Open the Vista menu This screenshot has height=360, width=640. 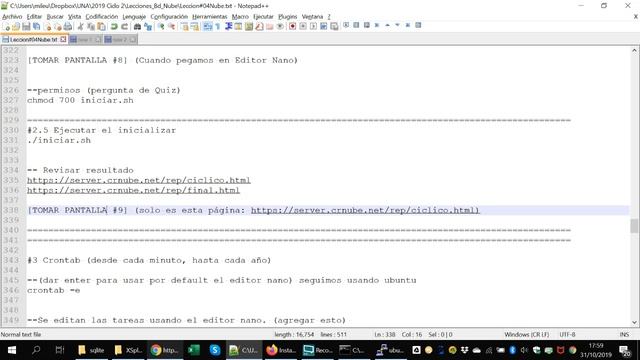(x=74, y=17)
